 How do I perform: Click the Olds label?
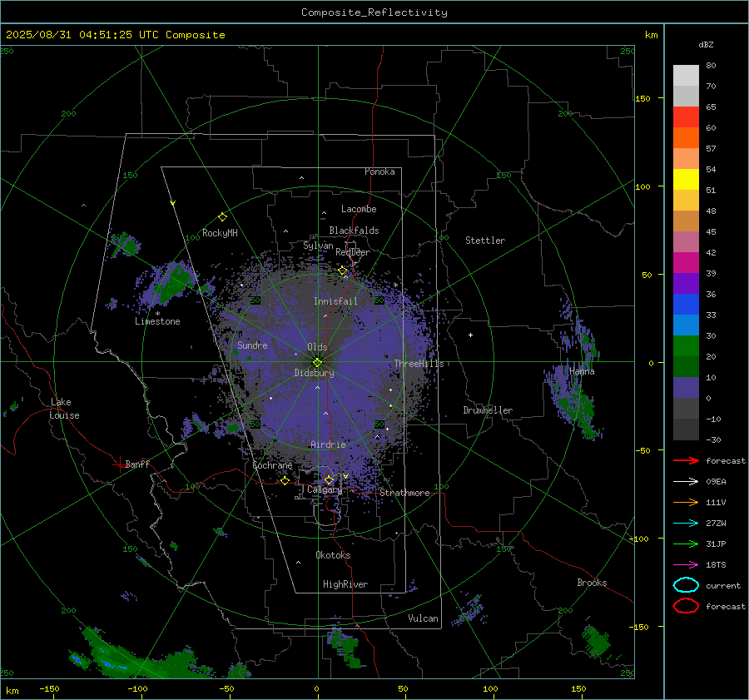coord(317,347)
